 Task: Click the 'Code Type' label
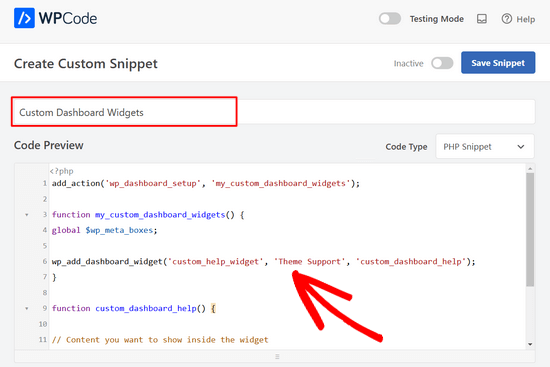406,147
